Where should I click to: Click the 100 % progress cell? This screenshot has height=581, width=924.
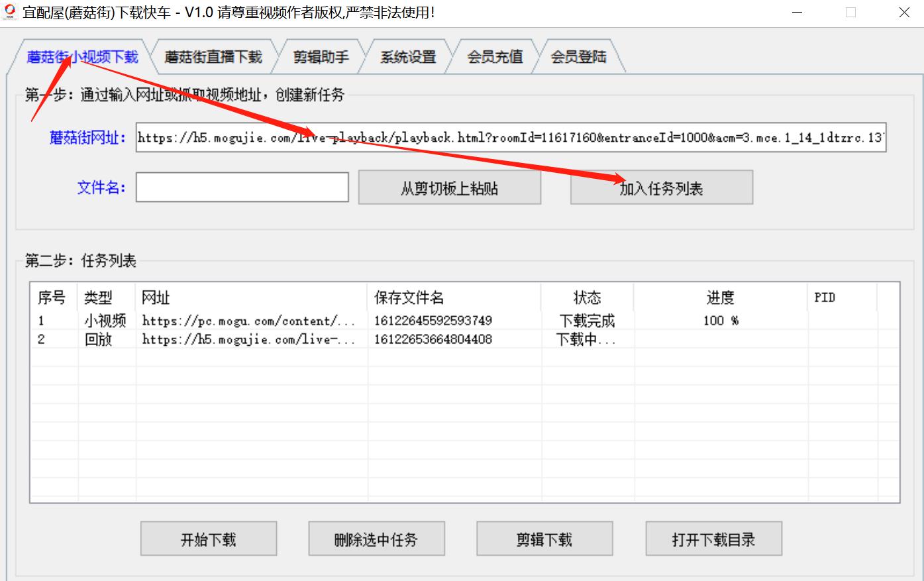[x=721, y=321]
